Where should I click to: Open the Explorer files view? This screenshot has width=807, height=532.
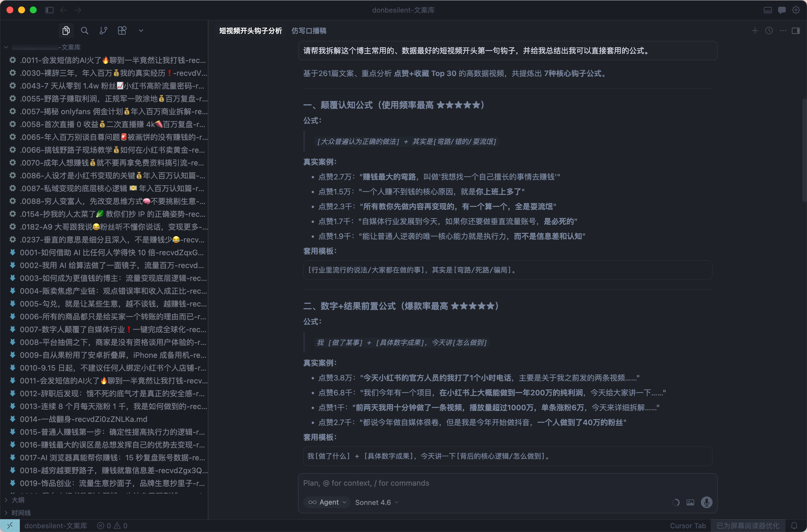click(x=66, y=31)
